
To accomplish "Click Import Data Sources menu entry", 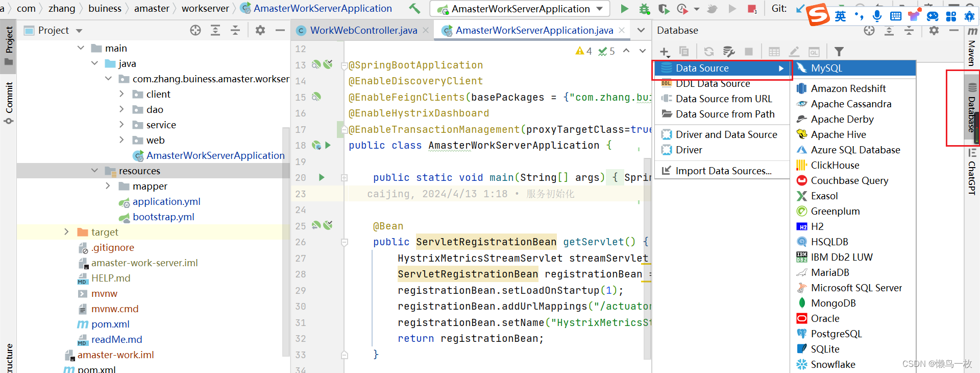I will click(722, 171).
